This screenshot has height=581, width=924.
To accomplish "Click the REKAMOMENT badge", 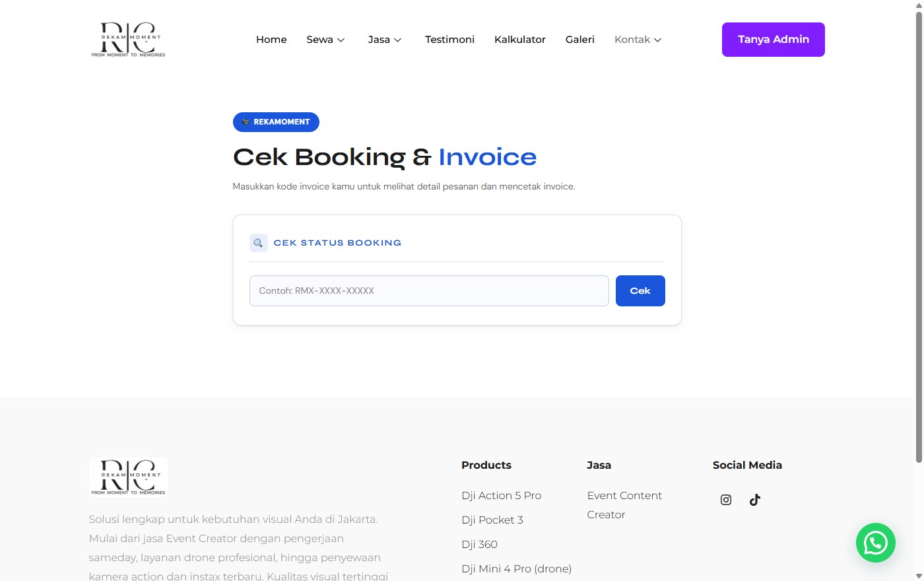I will point(276,122).
